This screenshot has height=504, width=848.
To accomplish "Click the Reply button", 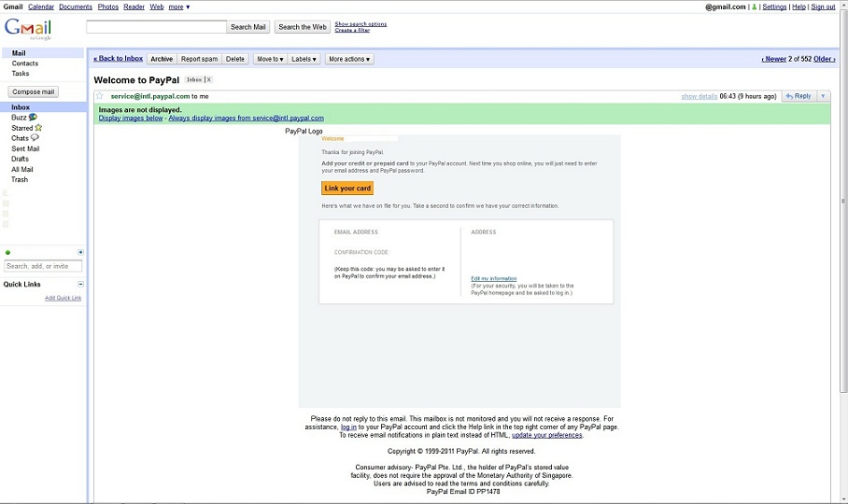I will (x=799, y=96).
